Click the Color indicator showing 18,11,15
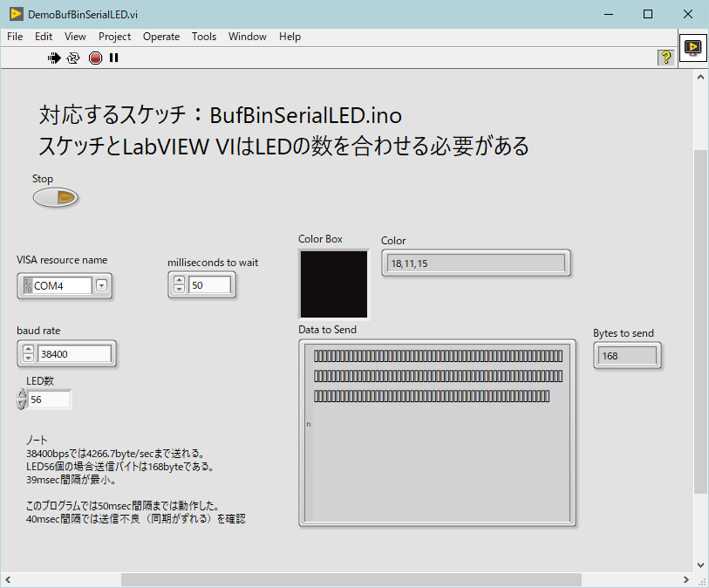This screenshot has width=709, height=588. [475, 263]
